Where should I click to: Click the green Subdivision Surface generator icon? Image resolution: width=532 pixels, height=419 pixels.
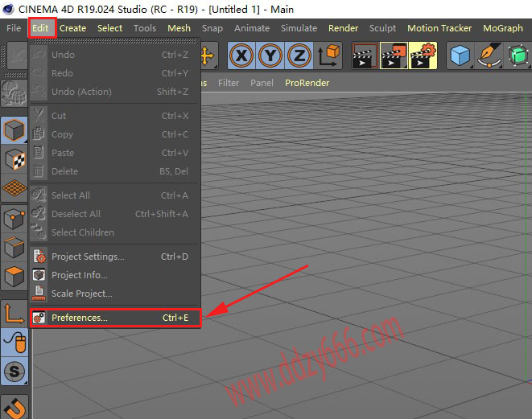[x=518, y=55]
